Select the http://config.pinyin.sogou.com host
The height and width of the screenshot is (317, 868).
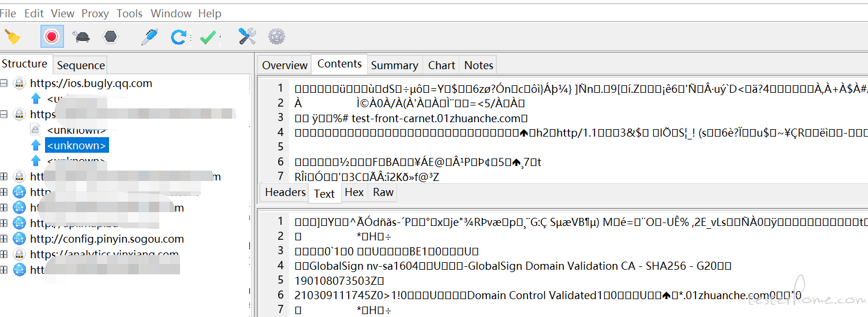coord(107,239)
